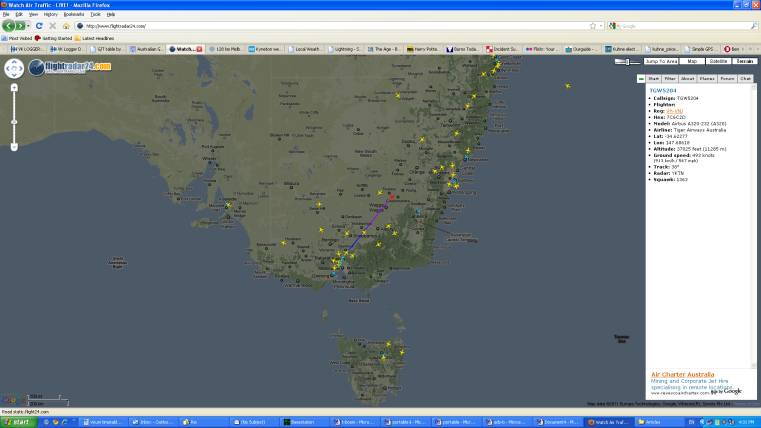This screenshot has width=761, height=428.
Task: Open the Windows Start button
Action: [18, 422]
